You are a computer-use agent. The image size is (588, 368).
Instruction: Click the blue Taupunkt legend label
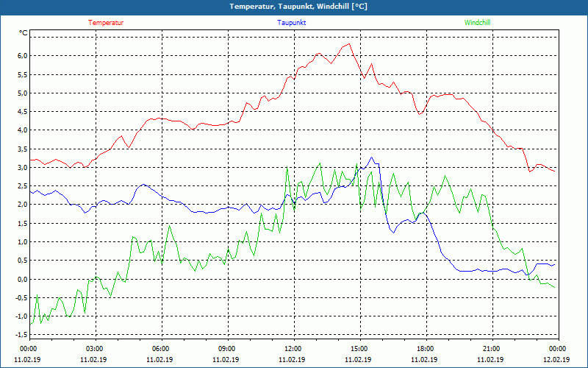point(292,23)
